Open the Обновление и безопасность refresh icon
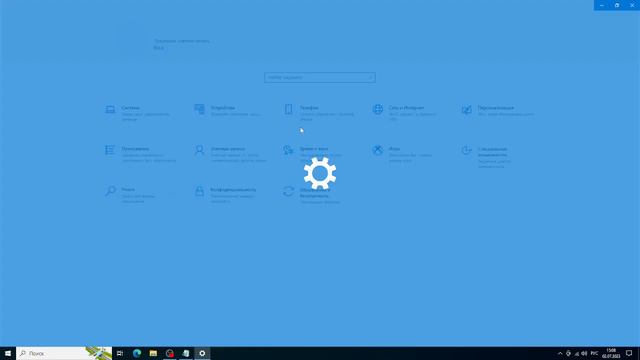This screenshot has width=640, height=360. (289, 191)
